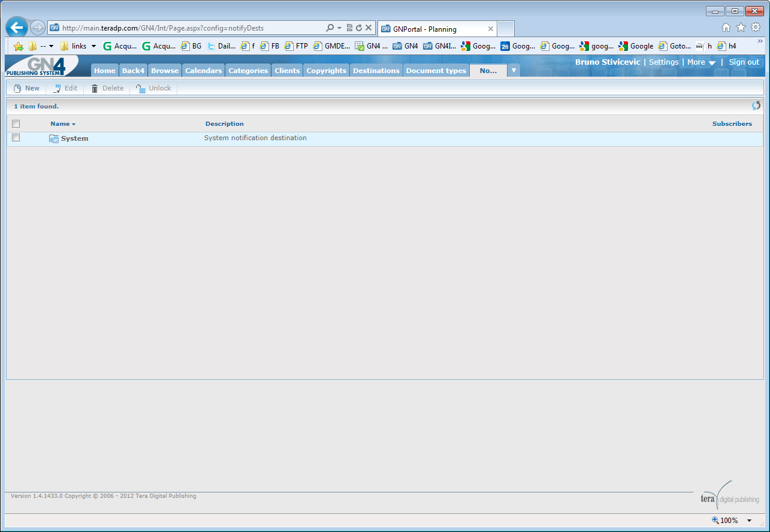
Task: Switch to the Home tab
Action: tap(105, 70)
